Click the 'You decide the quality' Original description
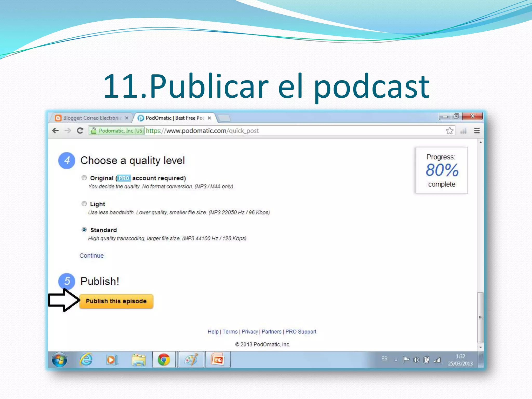The image size is (532, 399). (161, 187)
